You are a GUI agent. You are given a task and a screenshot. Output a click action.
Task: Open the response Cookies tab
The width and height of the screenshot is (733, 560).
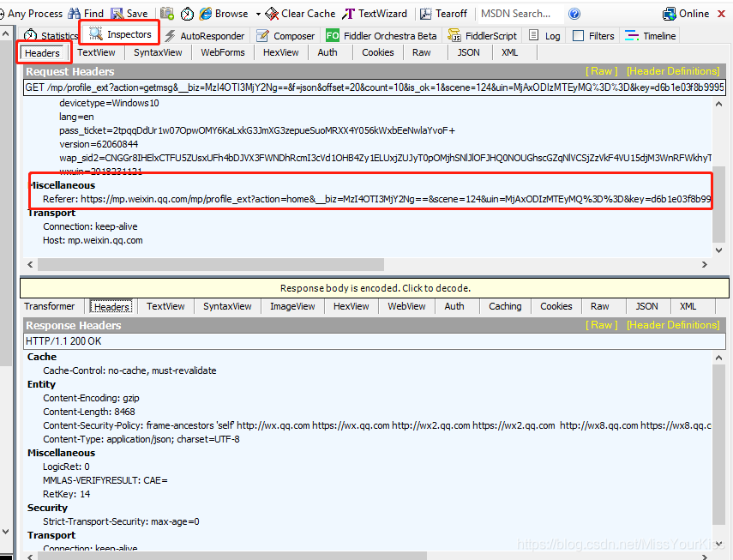pyautogui.click(x=556, y=306)
